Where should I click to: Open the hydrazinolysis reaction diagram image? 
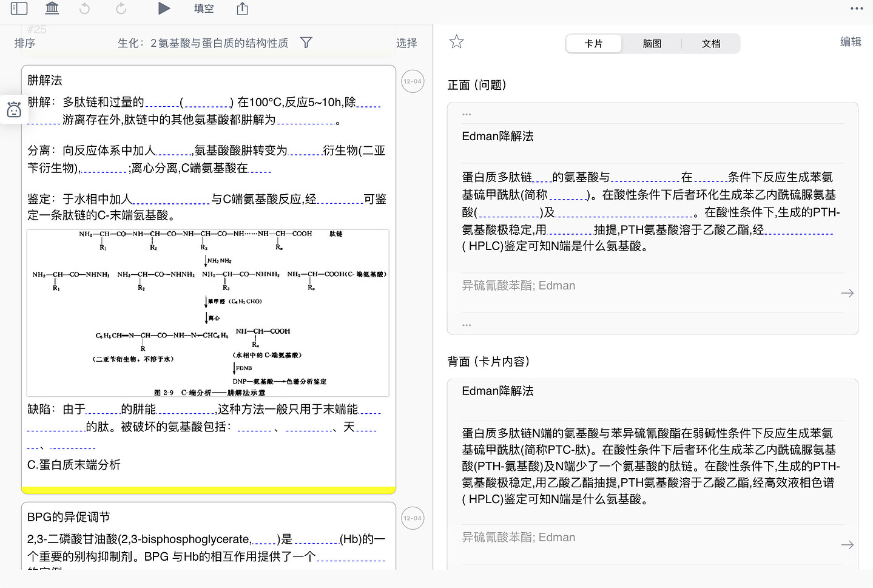click(x=208, y=313)
